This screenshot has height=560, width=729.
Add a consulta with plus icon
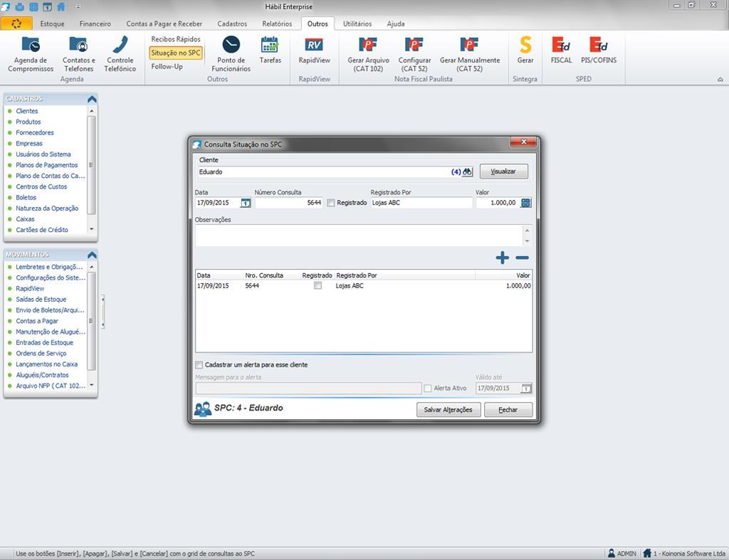pyautogui.click(x=502, y=258)
